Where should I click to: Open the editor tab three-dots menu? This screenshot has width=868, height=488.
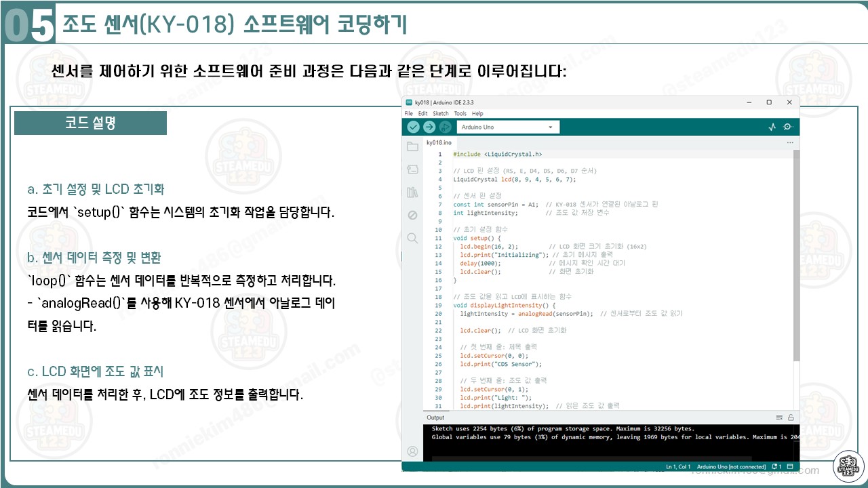tap(790, 143)
